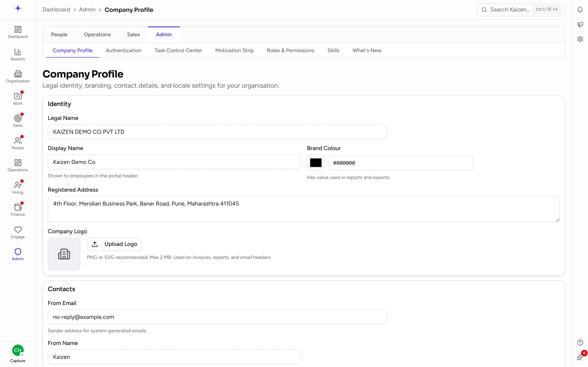Click the notifications bell icon
Viewport: 588px width, 367px height.
(x=580, y=10)
